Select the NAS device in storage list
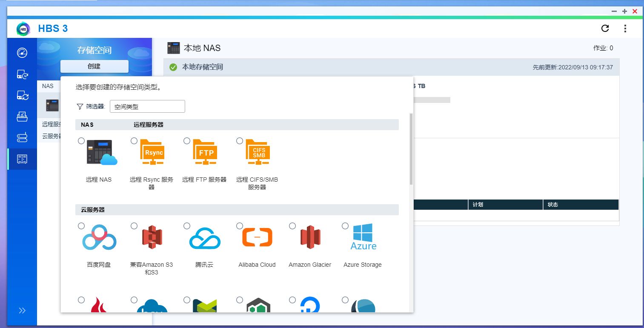This screenshot has width=644, height=328. pyautogui.click(x=52, y=105)
